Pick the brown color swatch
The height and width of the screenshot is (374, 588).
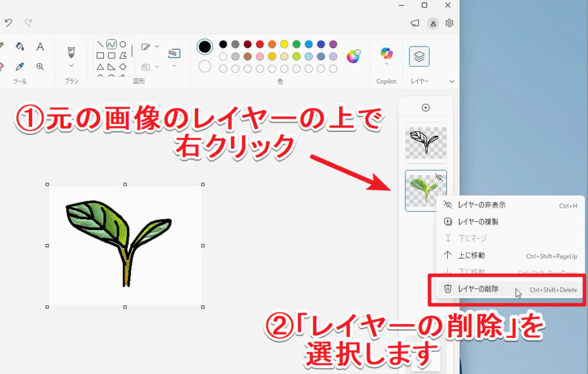[x=247, y=57]
